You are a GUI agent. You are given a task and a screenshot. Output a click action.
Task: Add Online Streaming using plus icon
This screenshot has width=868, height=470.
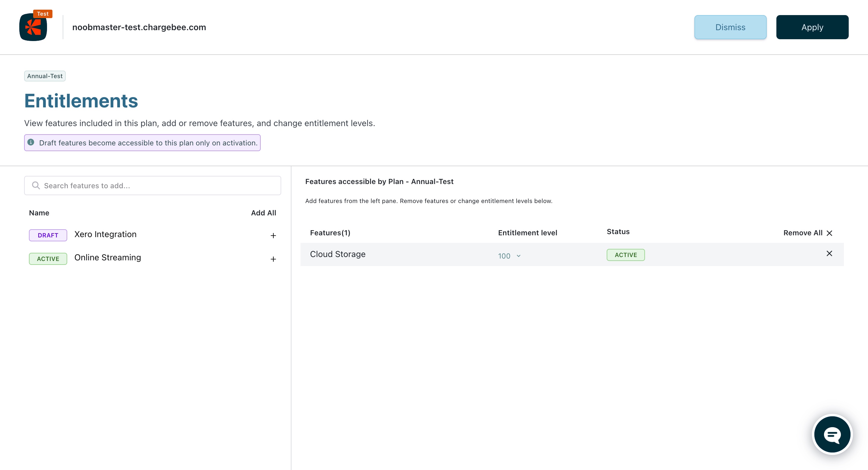(x=273, y=259)
